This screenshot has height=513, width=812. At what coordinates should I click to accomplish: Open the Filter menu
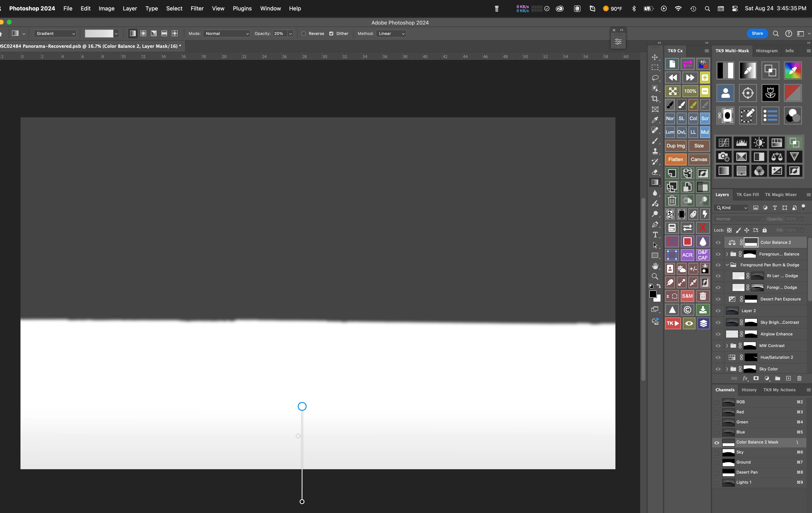197,8
